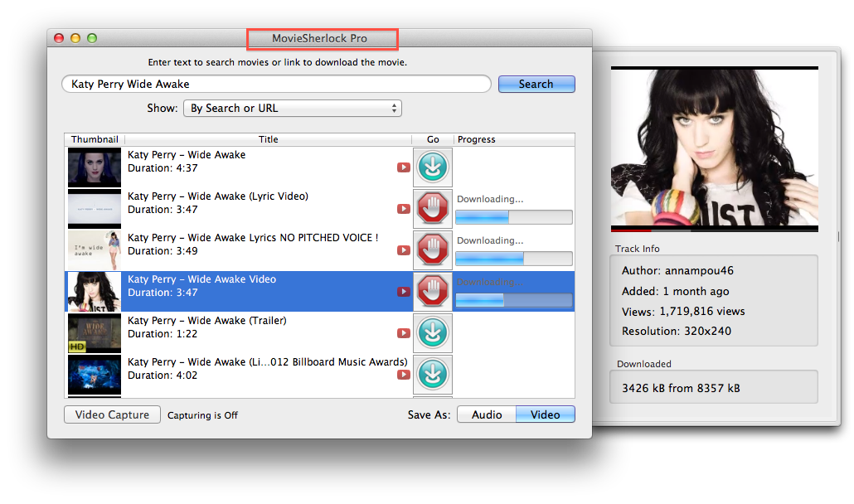
Task: Click 'Capturing is Off' status text
Action: (202, 415)
